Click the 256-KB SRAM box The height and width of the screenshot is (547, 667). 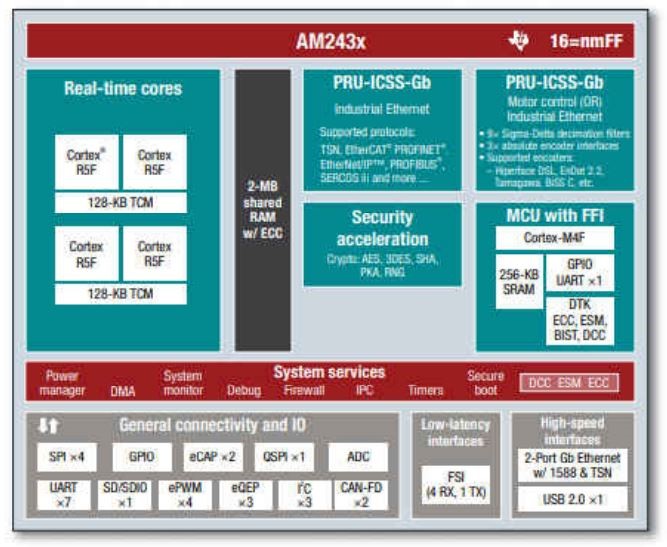coord(519,282)
